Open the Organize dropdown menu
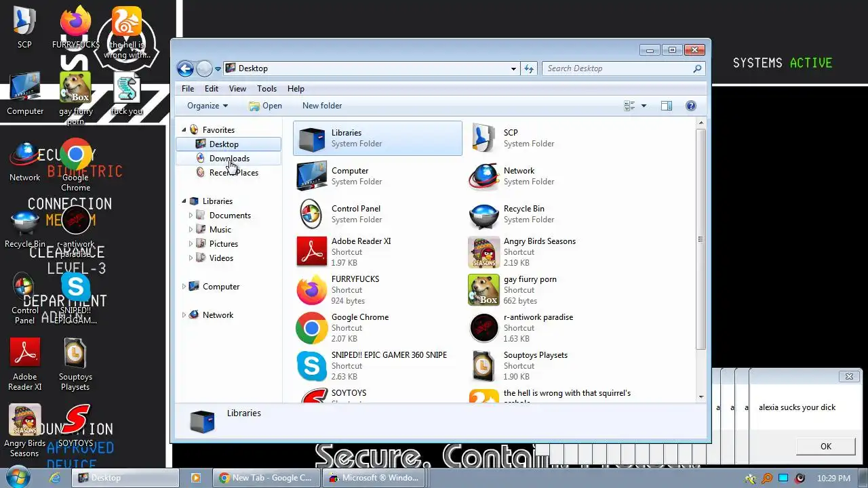Image resolution: width=868 pixels, height=488 pixels. coord(208,106)
